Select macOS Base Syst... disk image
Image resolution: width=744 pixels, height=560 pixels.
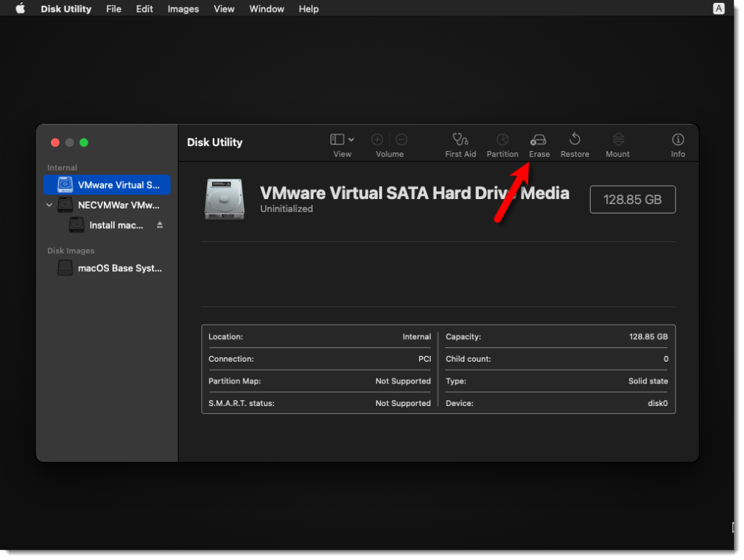(110, 269)
